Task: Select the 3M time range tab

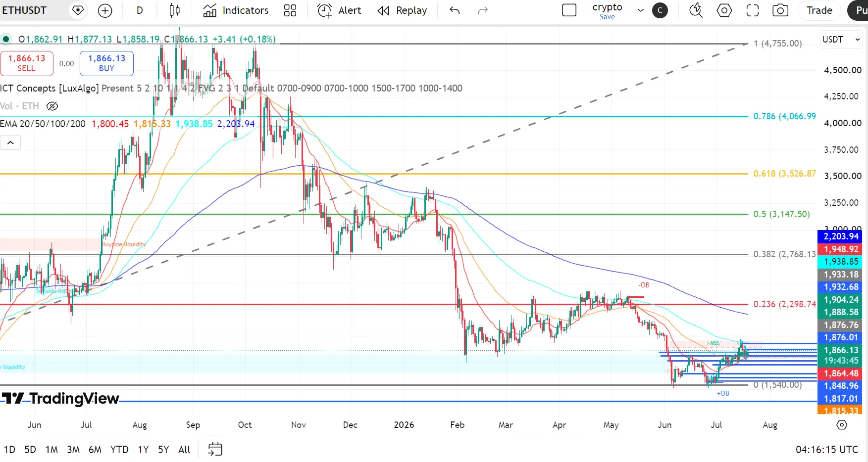Action: 73,450
